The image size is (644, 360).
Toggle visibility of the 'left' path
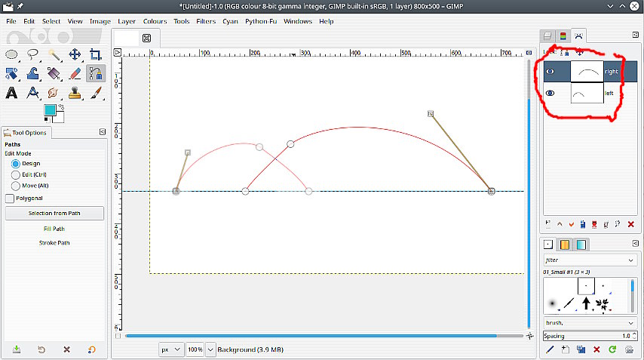(x=550, y=93)
